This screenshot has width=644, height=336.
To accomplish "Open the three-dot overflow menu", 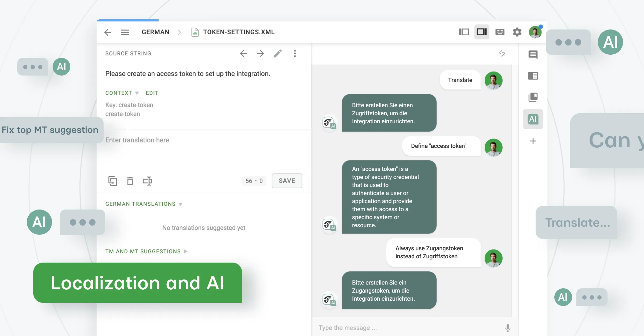I will tap(295, 54).
